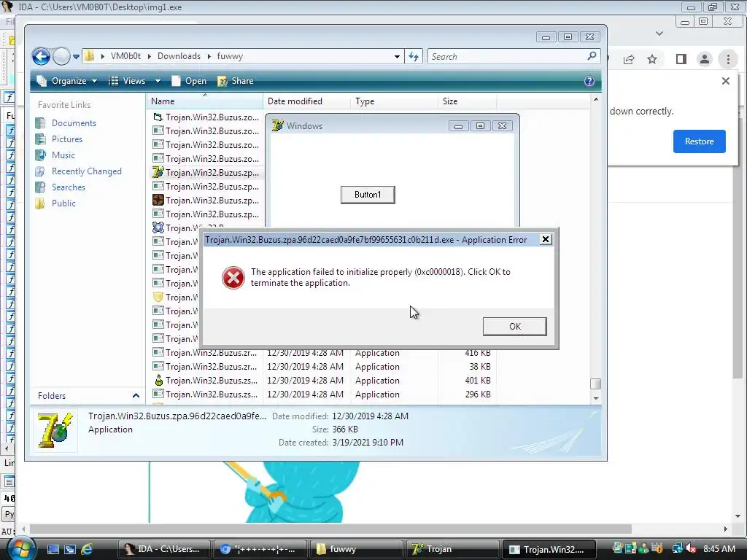Close the Application Error dialog
The width and height of the screenshot is (747, 560).
546,239
